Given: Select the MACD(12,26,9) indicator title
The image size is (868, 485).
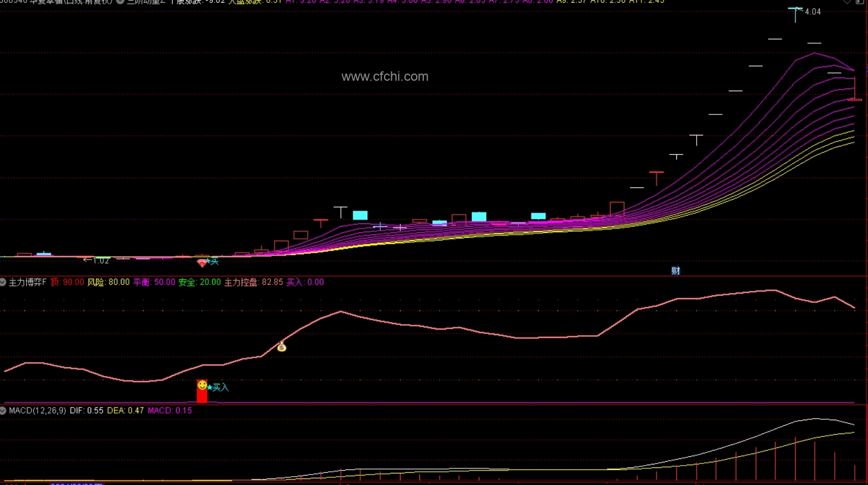Looking at the screenshot, I should pyautogui.click(x=38, y=410).
